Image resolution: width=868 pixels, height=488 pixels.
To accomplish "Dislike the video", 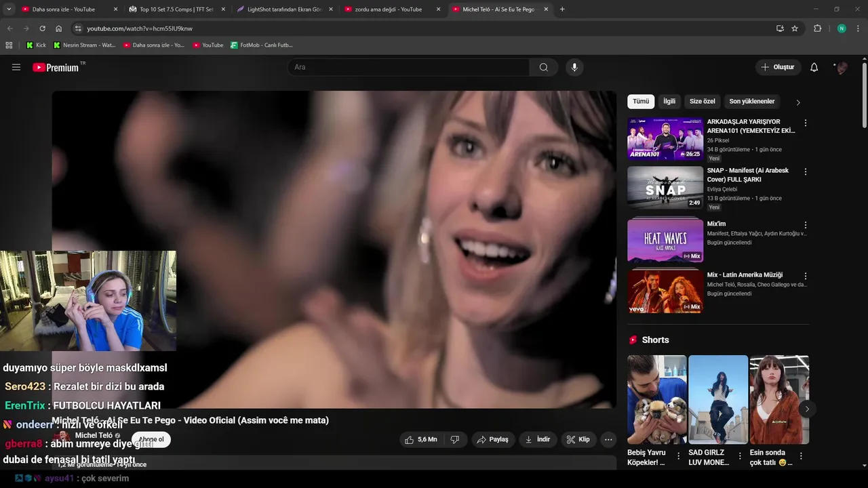I will (455, 439).
